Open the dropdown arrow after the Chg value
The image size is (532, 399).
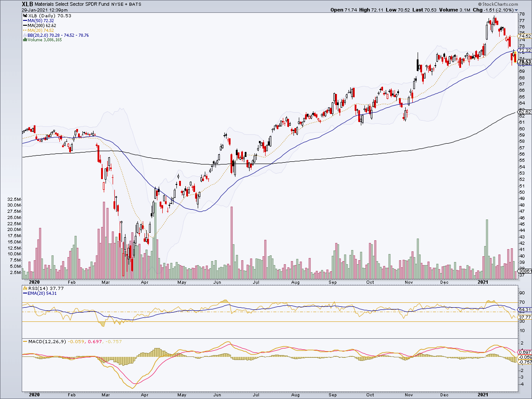click(x=516, y=10)
